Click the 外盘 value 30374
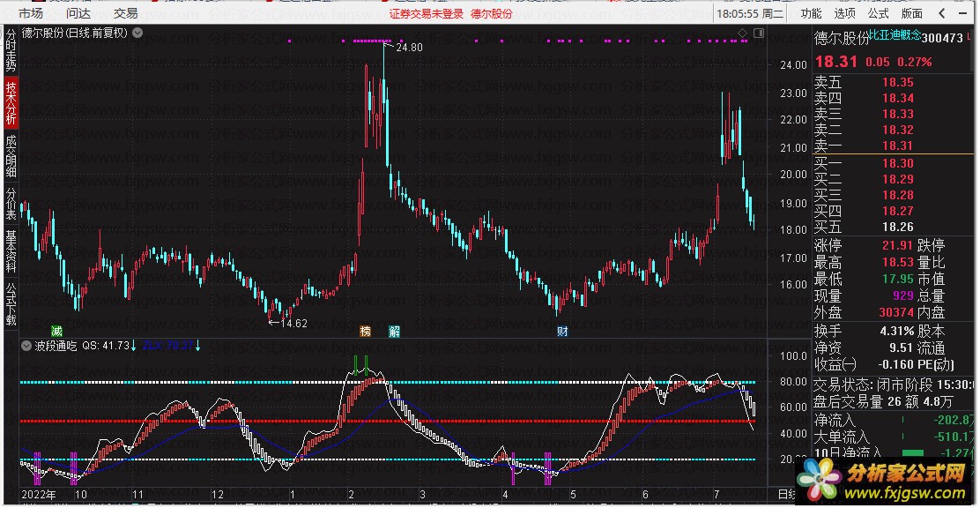Image resolution: width=980 pixels, height=508 pixels. pos(896,312)
